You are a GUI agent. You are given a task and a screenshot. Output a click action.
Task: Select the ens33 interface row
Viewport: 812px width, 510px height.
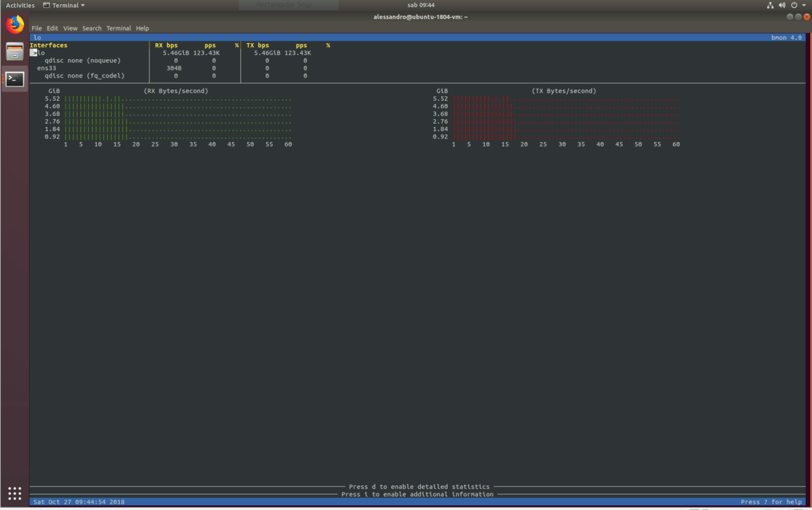click(x=47, y=68)
